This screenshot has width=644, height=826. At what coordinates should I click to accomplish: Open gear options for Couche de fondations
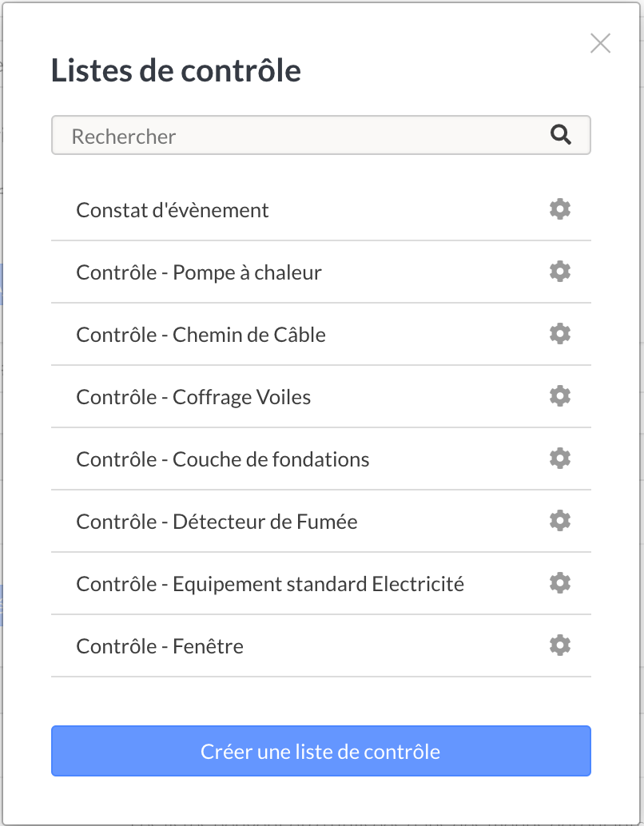[x=559, y=459]
